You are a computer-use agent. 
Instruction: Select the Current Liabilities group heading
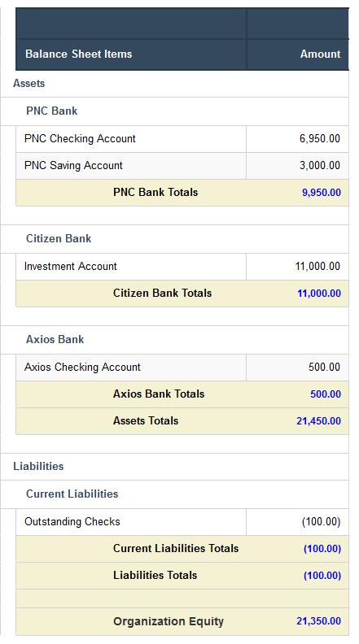click(72, 494)
